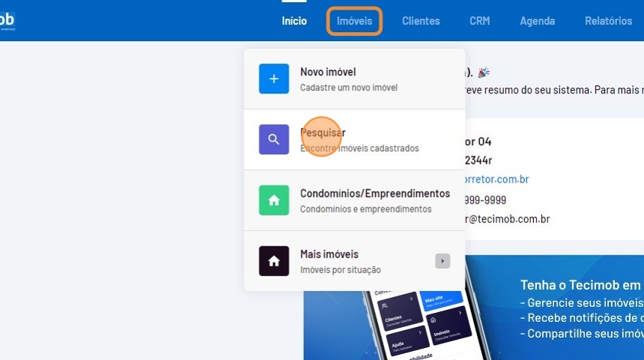The image size is (644, 360).
Task: Click the purple magnifier Pesquisar icon
Action: coord(273,139)
